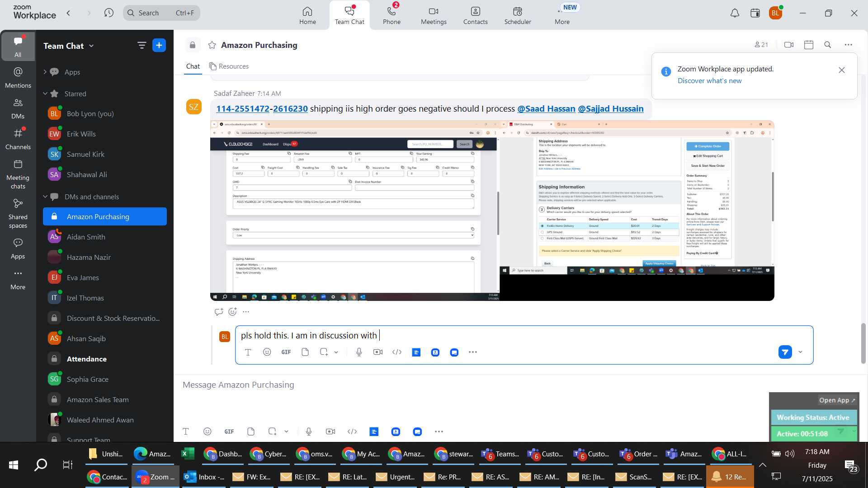Viewport: 868px width, 488px height.
Task: Open the shared screenshot image
Action: coord(492,211)
